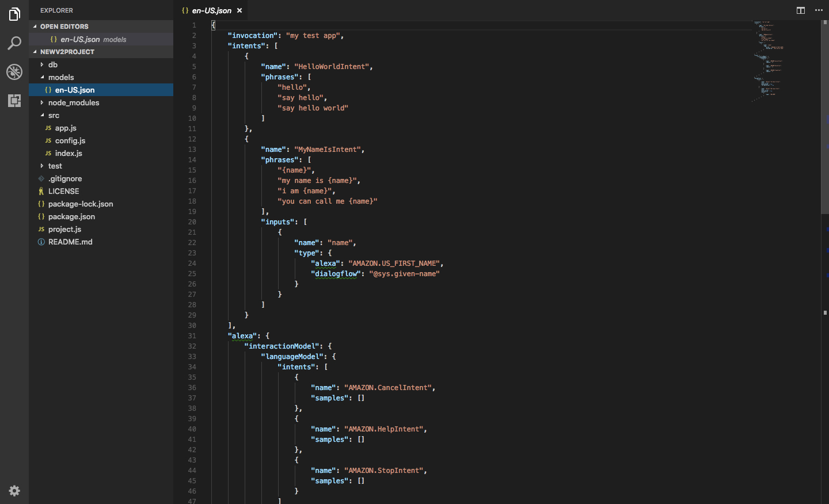Screen dimensions: 829x504
Task: Open app.js file from explorer
Action: 66,128
